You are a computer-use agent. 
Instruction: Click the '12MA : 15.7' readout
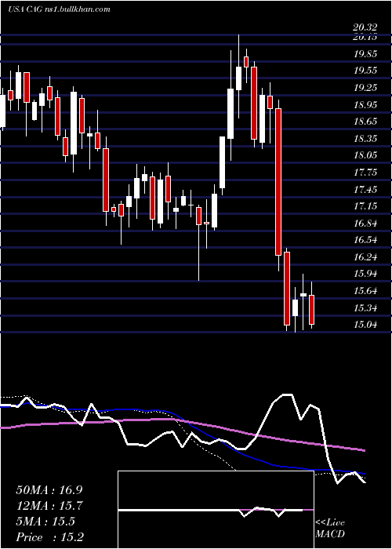(x=49, y=506)
